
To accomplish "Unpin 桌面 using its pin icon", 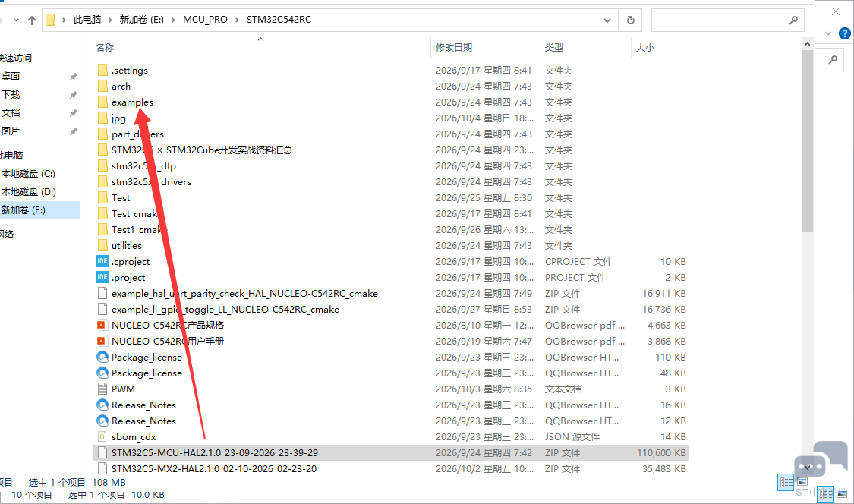I will point(73,77).
